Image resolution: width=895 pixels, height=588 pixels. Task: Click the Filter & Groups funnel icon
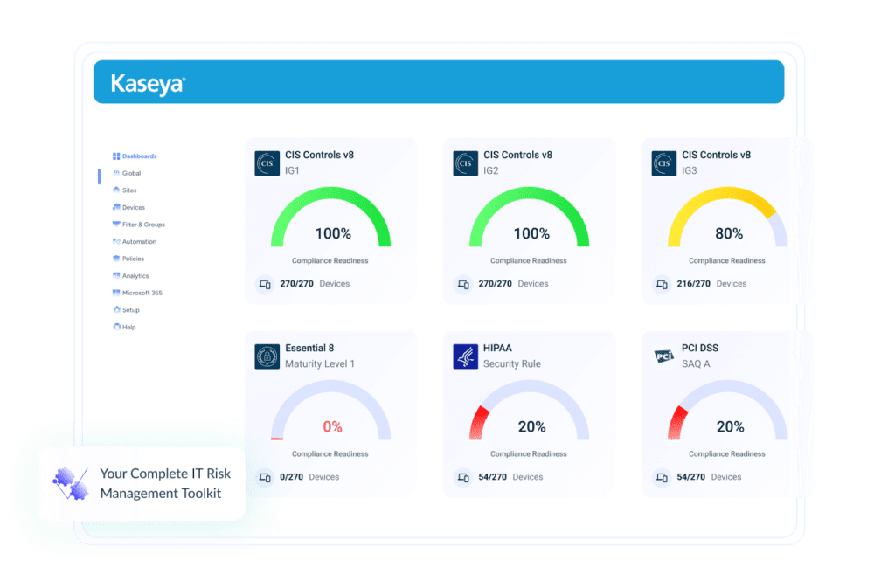click(116, 225)
